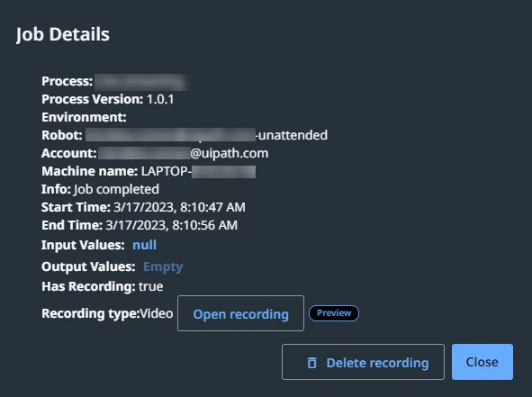The height and width of the screenshot is (397, 532).
Task: Select the Job Details heading
Action: click(63, 34)
